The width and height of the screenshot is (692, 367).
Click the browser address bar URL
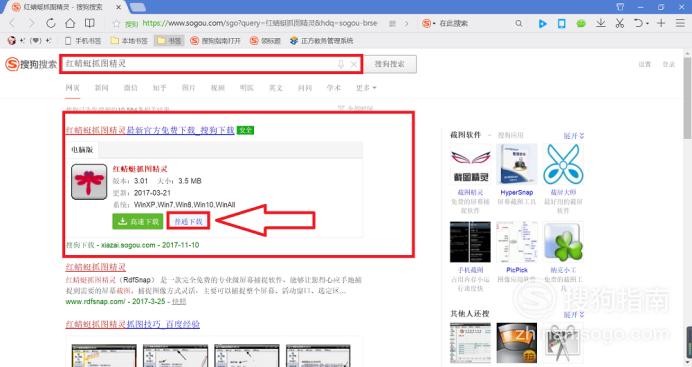click(x=260, y=23)
